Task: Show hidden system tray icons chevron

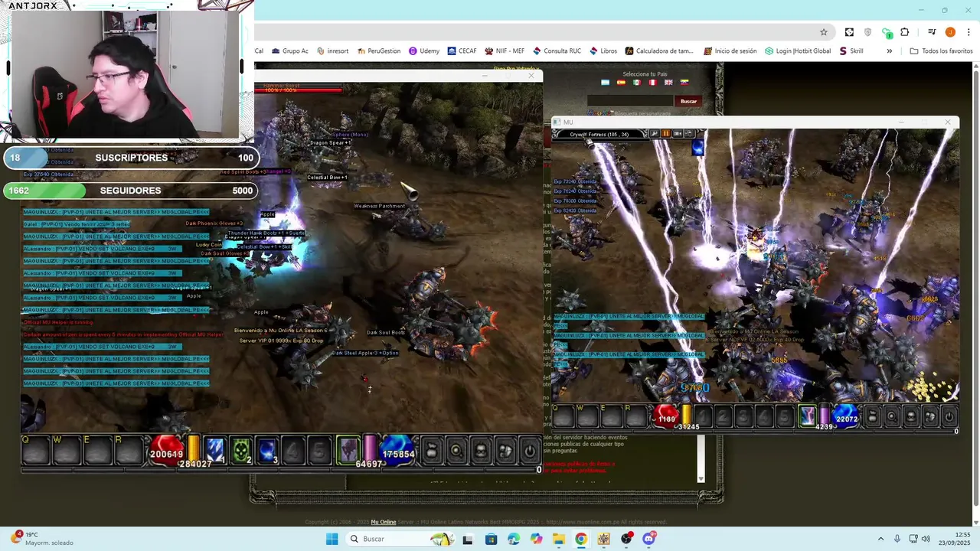Action: (880, 539)
